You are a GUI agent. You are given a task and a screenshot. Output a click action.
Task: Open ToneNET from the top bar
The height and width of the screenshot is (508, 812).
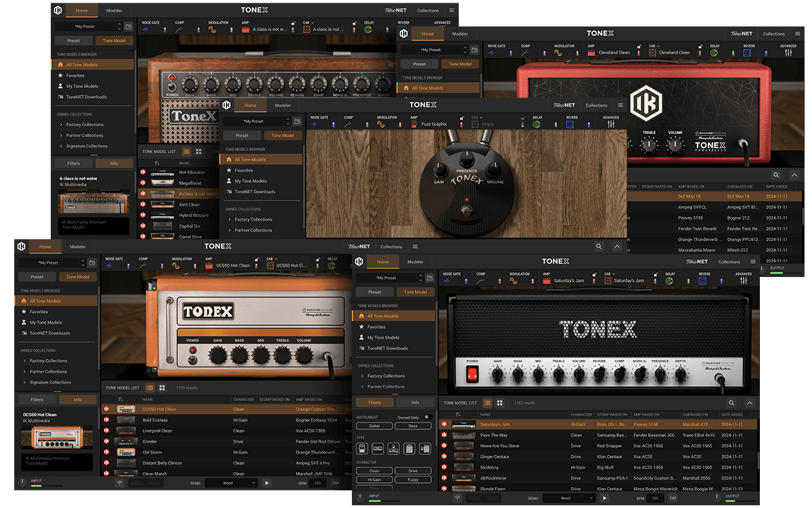point(697,261)
